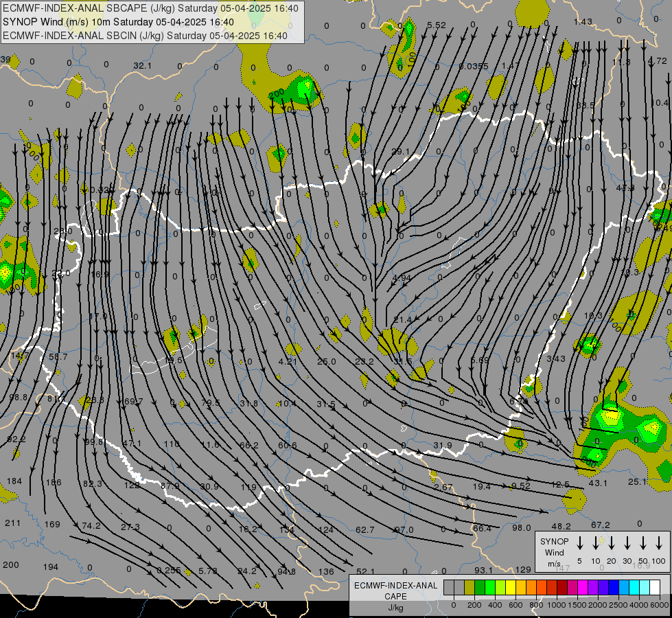
Task: Click the map value '74.2'
Action: click(x=91, y=526)
